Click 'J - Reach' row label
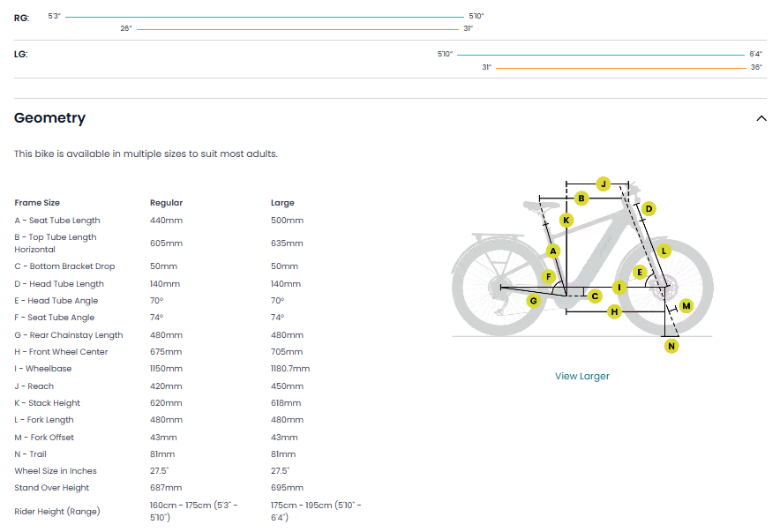Image resolution: width=780 pixels, height=532 pixels. [x=34, y=386]
